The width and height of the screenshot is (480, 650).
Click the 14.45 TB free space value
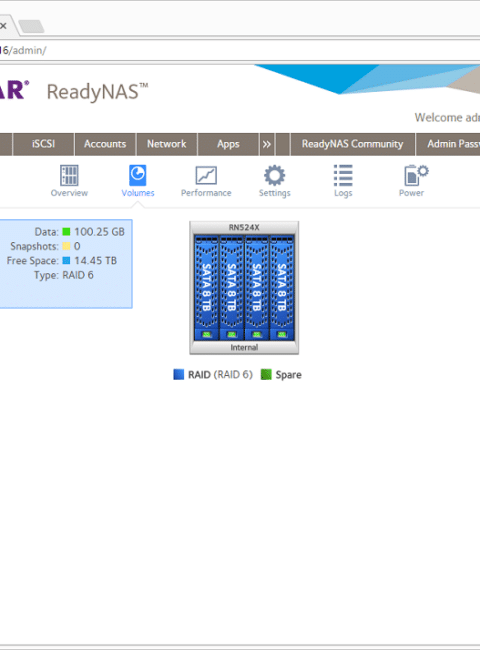pyautogui.click(x=96, y=261)
